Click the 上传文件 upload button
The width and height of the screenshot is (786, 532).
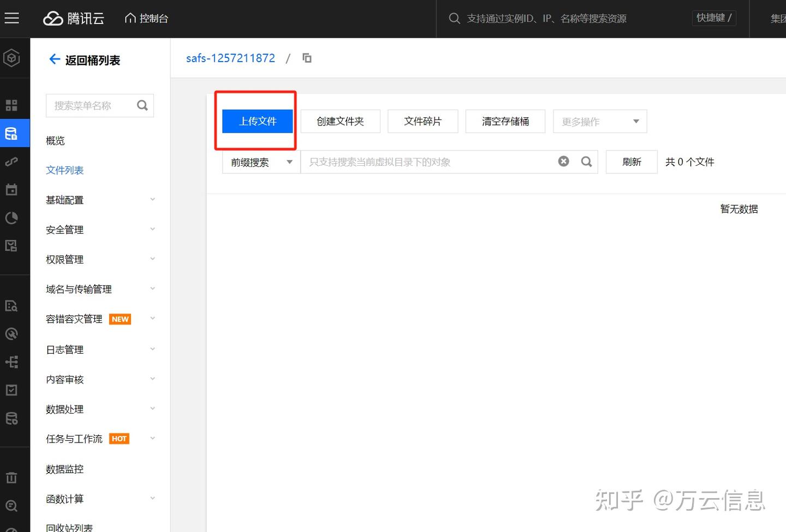(258, 121)
